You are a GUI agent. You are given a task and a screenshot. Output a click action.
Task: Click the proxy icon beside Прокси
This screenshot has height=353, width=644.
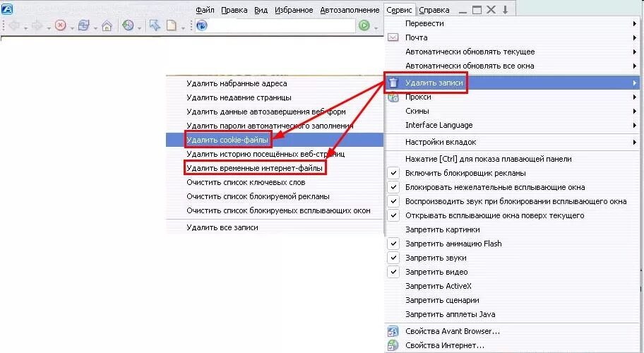[393, 97]
